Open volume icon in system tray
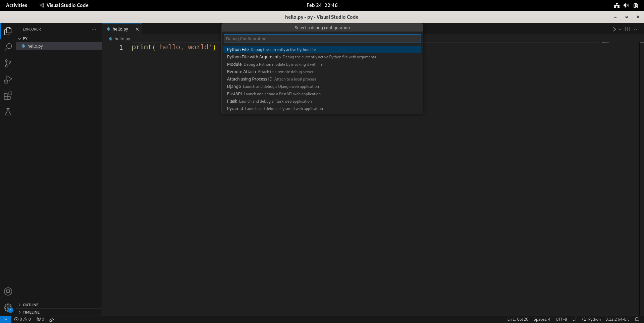Image resolution: width=644 pixels, height=323 pixels. click(x=626, y=5)
